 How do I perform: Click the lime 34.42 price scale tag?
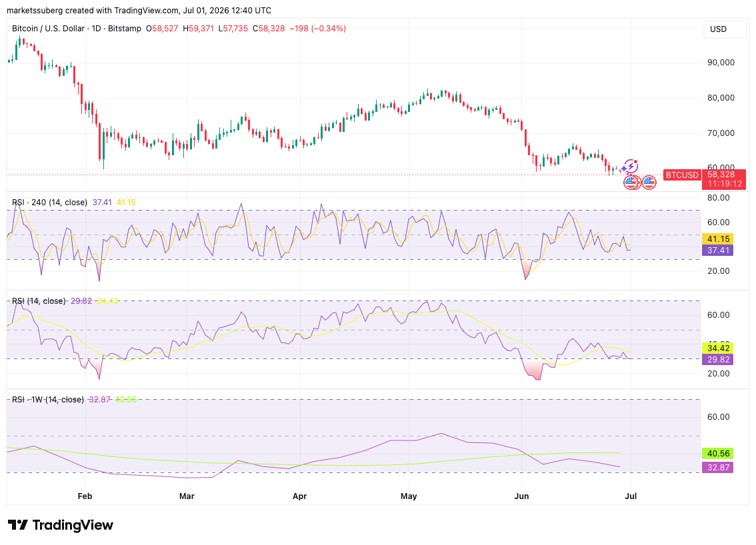(x=719, y=348)
